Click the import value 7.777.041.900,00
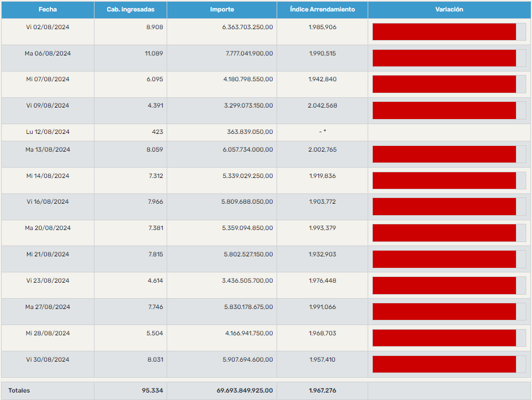 point(249,53)
